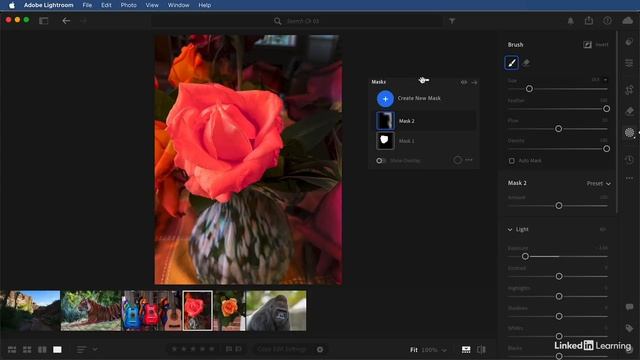
Task: Click the Share export icon
Action: [589, 20]
